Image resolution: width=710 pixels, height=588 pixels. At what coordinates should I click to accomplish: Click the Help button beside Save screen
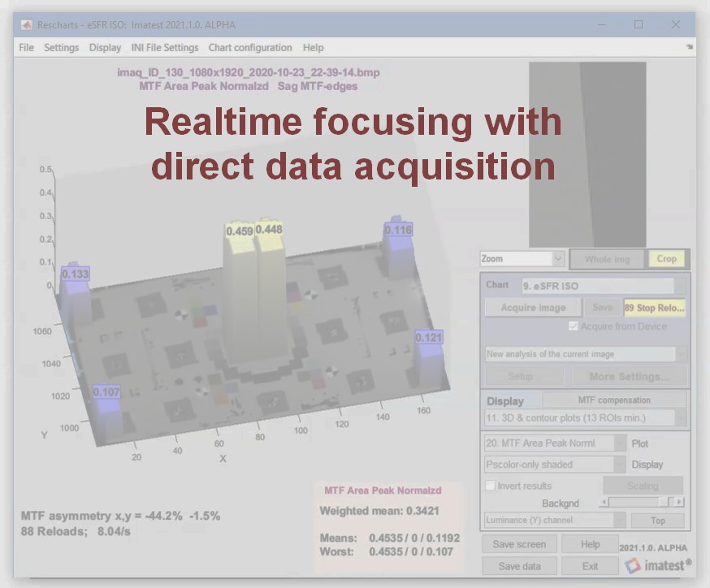tap(590, 544)
